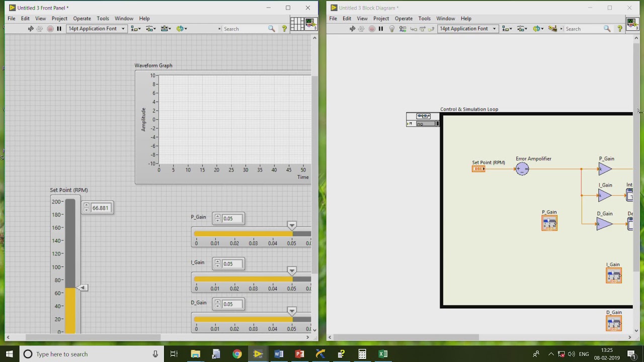This screenshot has width=644, height=362.
Task: Click Clean Up Diagram broom icon
Action: tap(552, 29)
